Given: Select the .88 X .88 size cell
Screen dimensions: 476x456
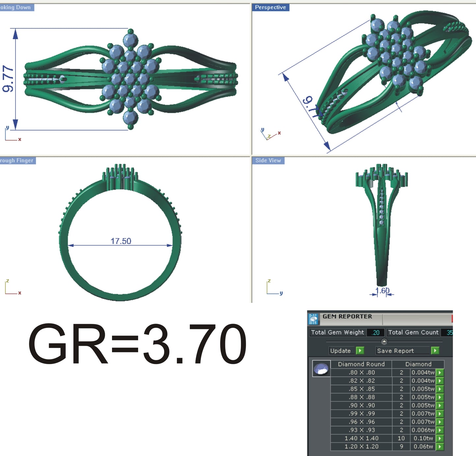Looking at the screenshot, I should (x=361, y=397).
